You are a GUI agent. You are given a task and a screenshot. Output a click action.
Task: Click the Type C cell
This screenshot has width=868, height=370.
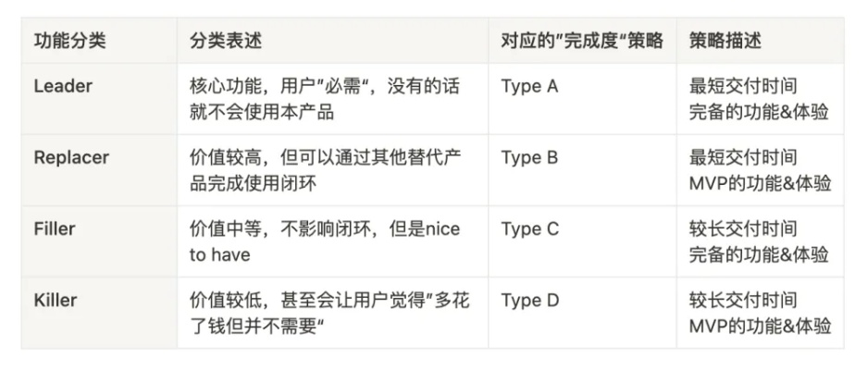(529, 228)
